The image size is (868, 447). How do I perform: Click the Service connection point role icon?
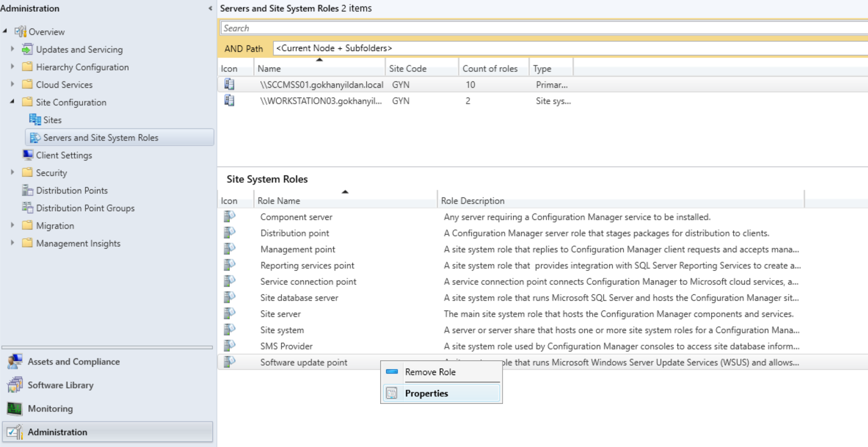point(229,281)
